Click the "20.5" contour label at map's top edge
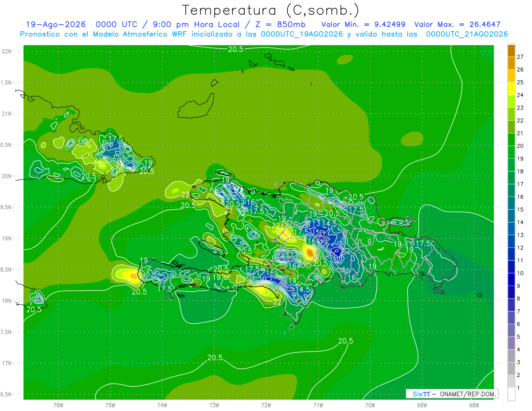Screen dimensions: 532x411 click(236, 49)
